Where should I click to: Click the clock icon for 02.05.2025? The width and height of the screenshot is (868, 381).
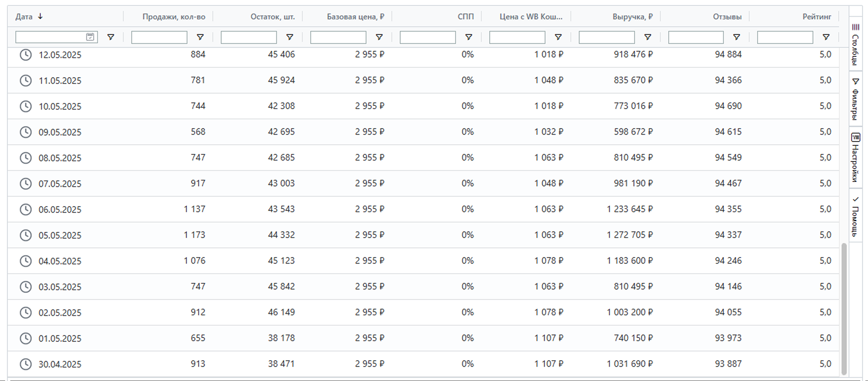[26, 312]
